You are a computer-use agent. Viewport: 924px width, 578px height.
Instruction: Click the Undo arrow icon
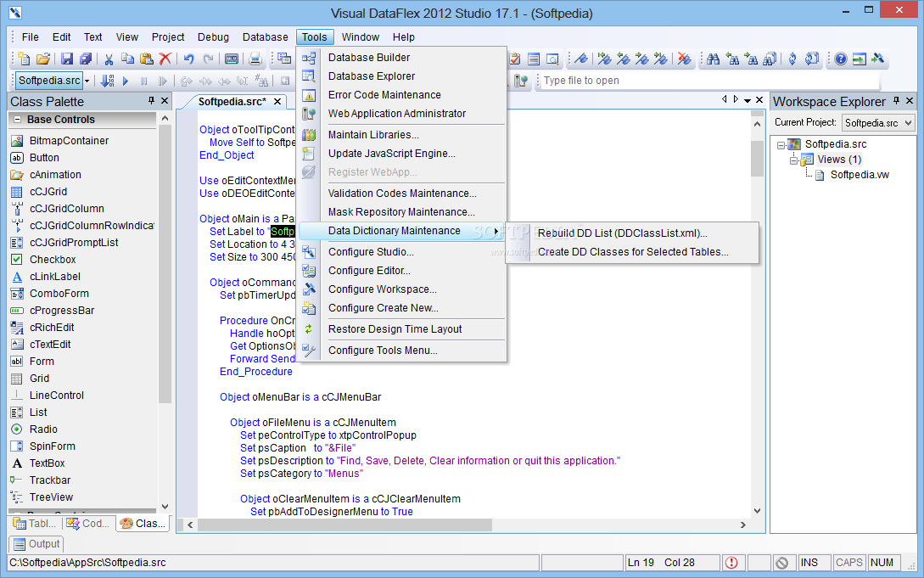click(x=188, y=59)
